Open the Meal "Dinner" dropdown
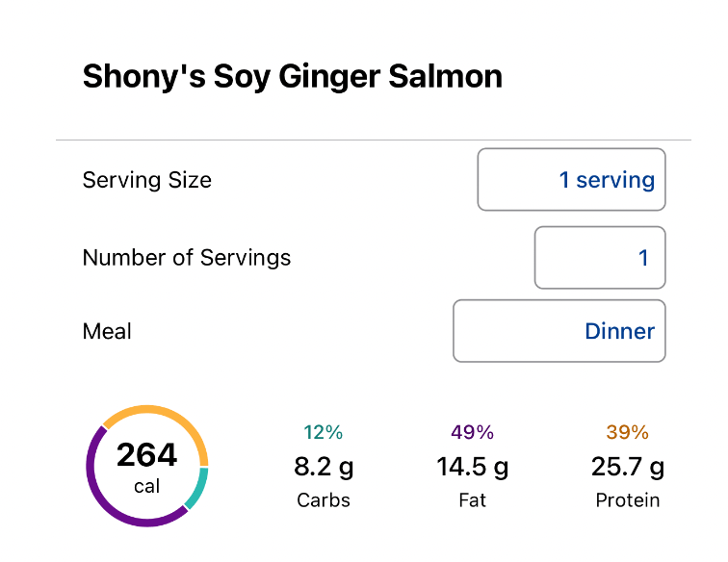Viewport: 728px width, 562px height. 559,331
